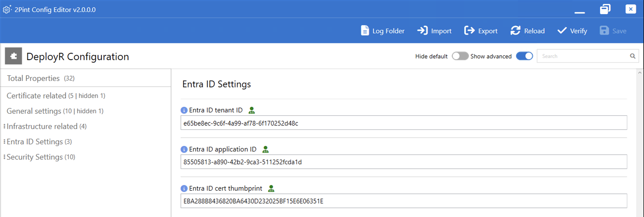Click the Entra ID application ID field
The height and width of the screenshot is (217, 644).
pyautogui.click(x=403, y=162)
